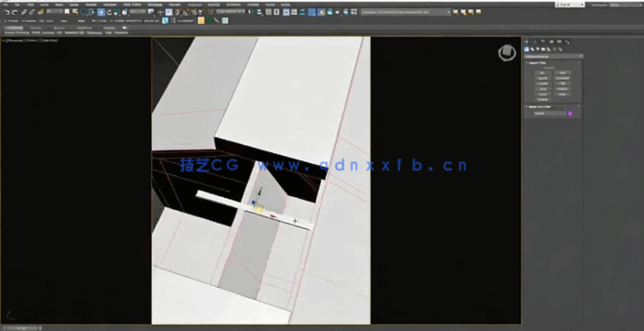The height and width of the screenshot is (331, 644).
Task: Open the Sign In dropdown at top
Action: [569, 5]
